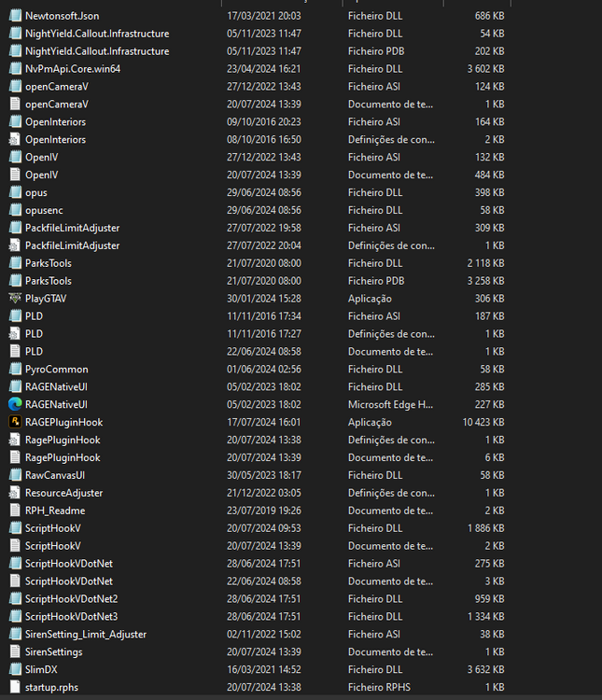Viewport: 602px width, 700px height.
Task: Select the RPH_Readme text document icon
Action: [x=15, y=511]
